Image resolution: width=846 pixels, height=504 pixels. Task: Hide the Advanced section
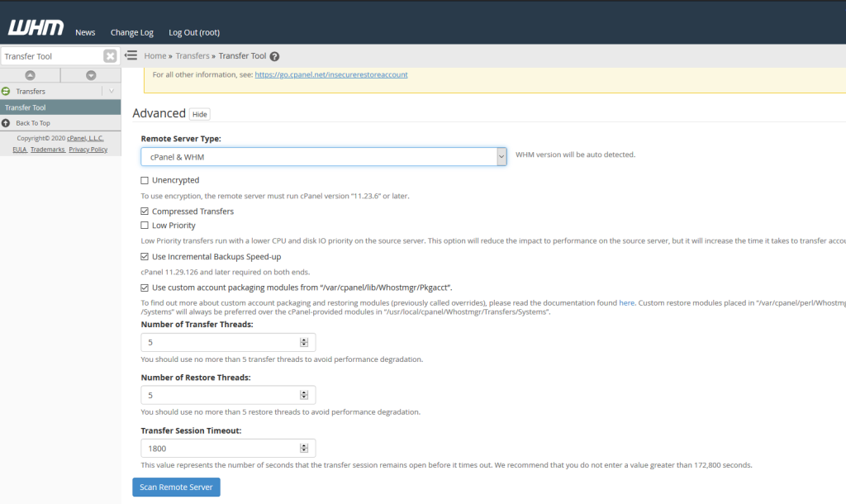click(200, 114)
